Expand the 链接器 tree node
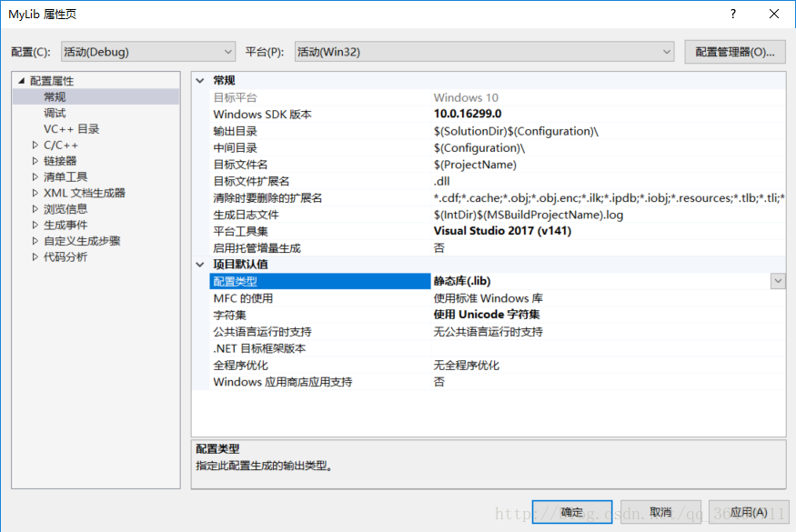The height and width of the screenshot is (532, 796). [x=35, y=161]
